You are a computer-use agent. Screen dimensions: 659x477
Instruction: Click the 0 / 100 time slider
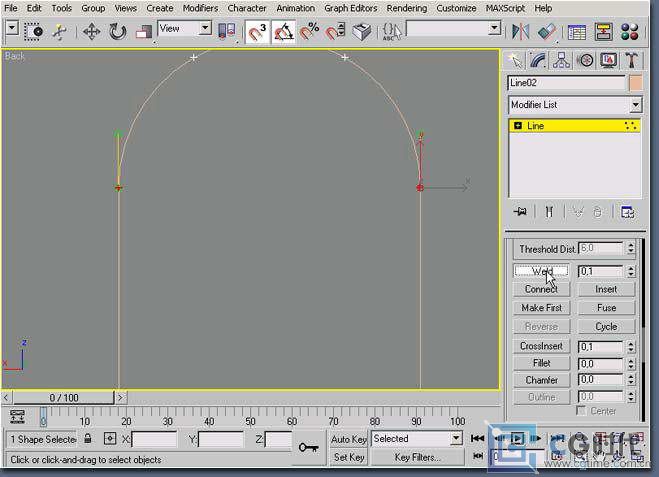(x=63, y=398)
